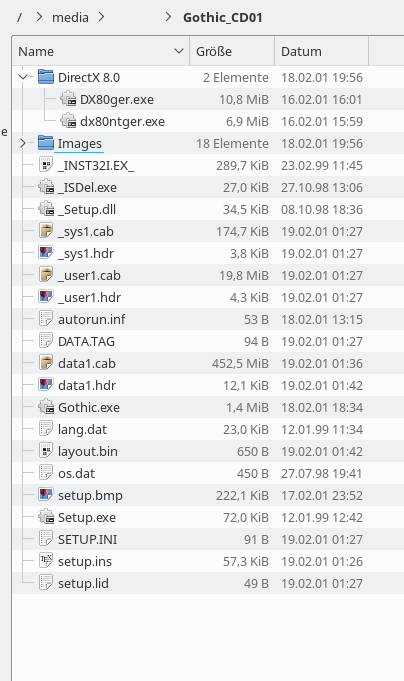
Task: Click the lang.dat file icon
Action: coord(46,429)
